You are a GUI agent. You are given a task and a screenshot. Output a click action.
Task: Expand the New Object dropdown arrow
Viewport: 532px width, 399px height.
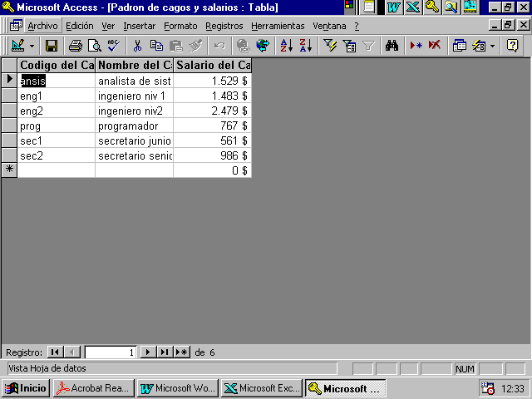coord(492,46)
